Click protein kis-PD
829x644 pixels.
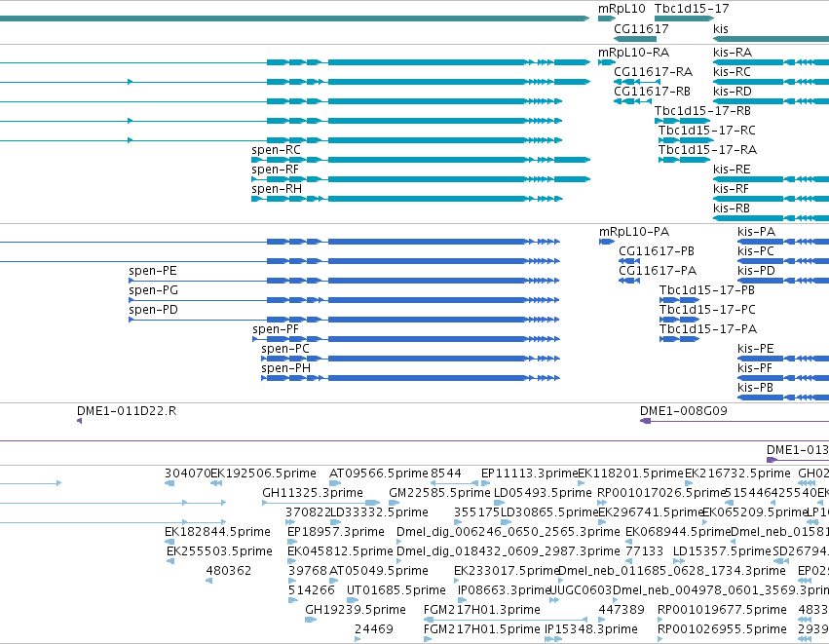(756, 271)
